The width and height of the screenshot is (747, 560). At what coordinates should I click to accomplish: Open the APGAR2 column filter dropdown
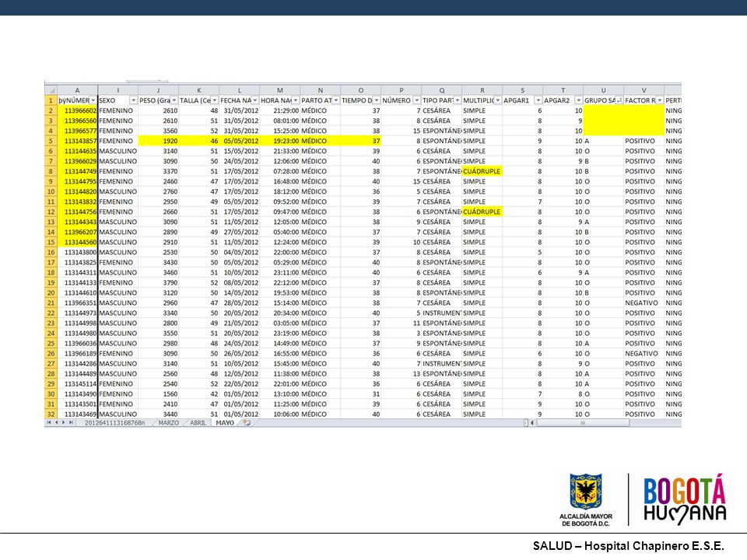coord(579,100)
